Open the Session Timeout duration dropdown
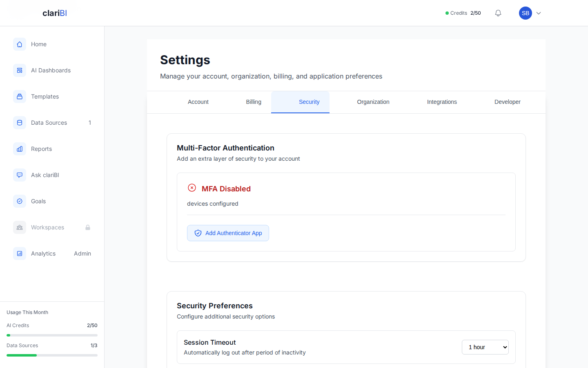 click(x=485, y=347)
